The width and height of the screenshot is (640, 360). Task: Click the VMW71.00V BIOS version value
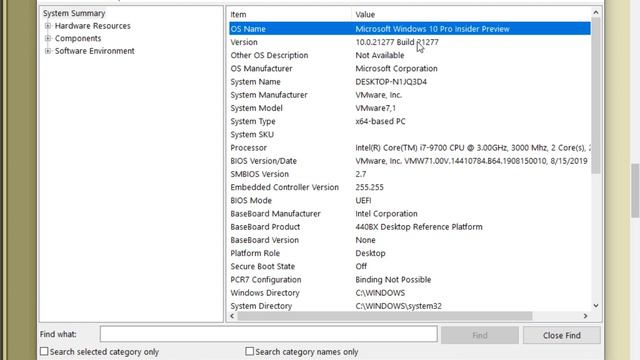coord(471,161)
